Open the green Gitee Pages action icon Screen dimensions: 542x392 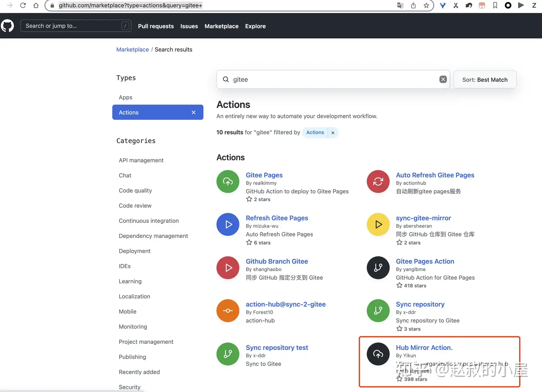[228, 182]
